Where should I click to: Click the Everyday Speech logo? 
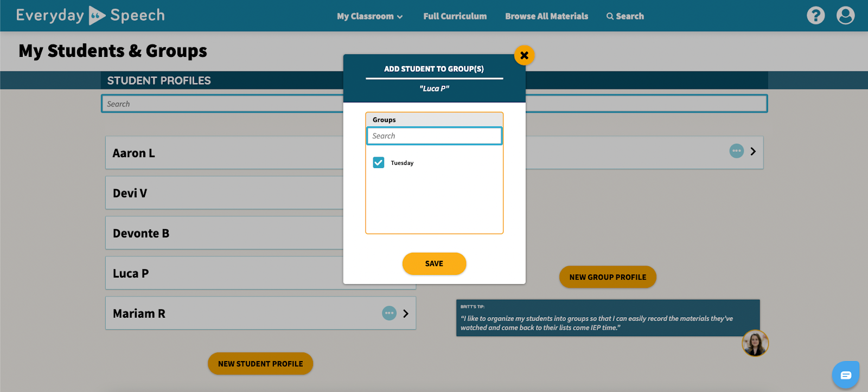[x=91, y=16]
